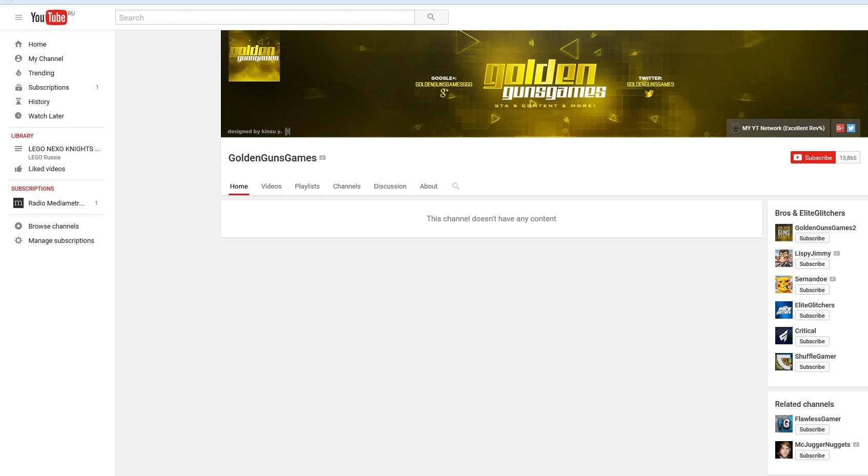Open McJuggerNuggets channel link

coord(822,445)
